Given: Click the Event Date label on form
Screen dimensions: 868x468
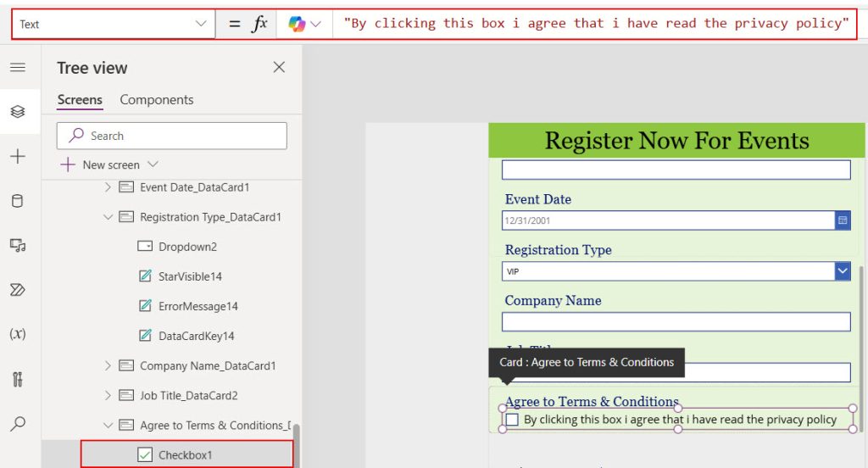Looking at the screenshot, I should 538,199.
